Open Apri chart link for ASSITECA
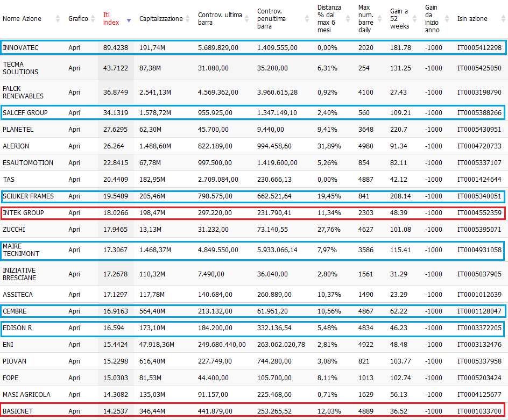 [x=74, y=295]
